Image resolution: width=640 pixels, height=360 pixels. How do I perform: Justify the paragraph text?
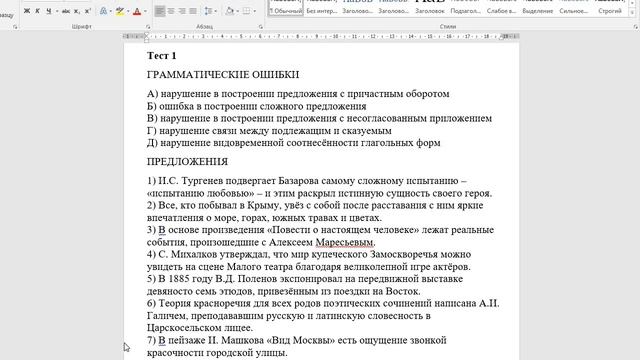point(193,11)
